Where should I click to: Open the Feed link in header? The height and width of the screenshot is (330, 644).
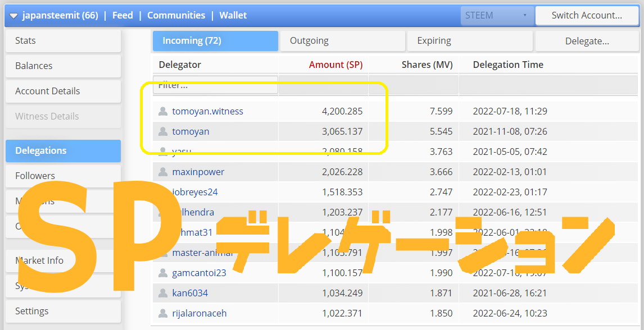pyautogui.click(x=123, y=16)
